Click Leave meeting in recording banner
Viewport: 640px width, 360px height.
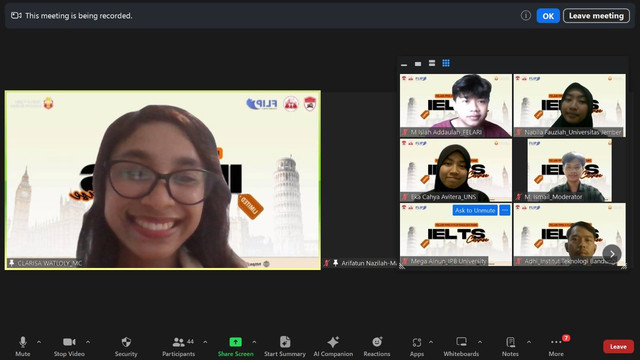[x=596, y=16]
